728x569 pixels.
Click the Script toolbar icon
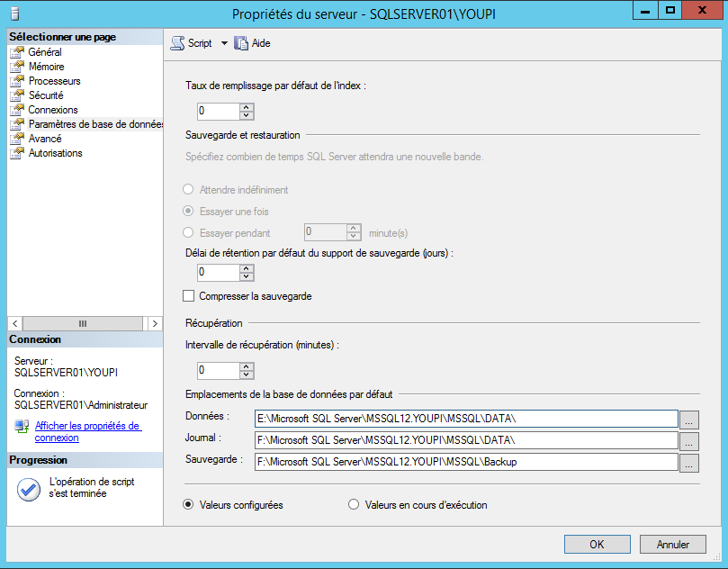[177, 43]
